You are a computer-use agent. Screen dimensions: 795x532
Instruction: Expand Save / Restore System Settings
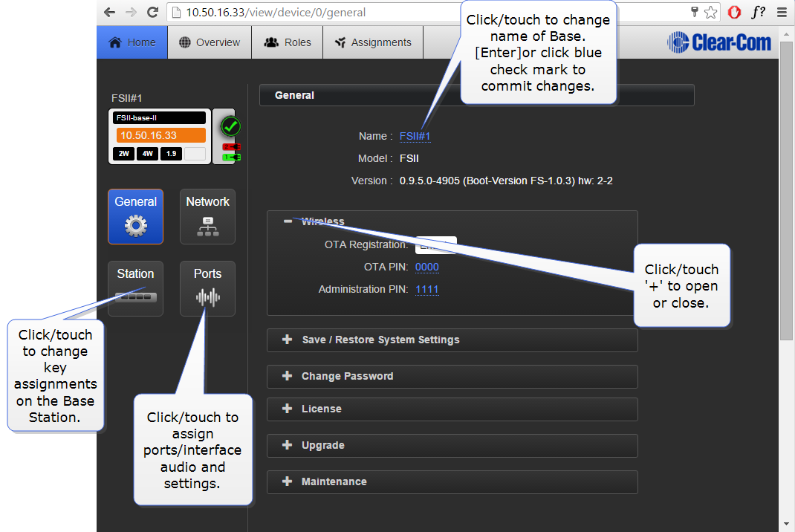pos(452,340)
